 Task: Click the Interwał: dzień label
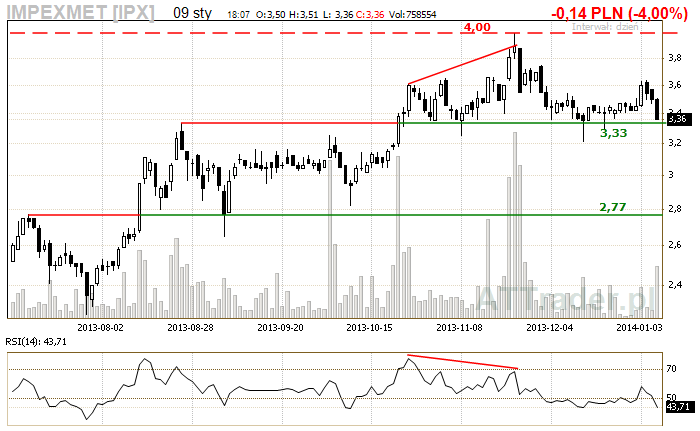605,27
